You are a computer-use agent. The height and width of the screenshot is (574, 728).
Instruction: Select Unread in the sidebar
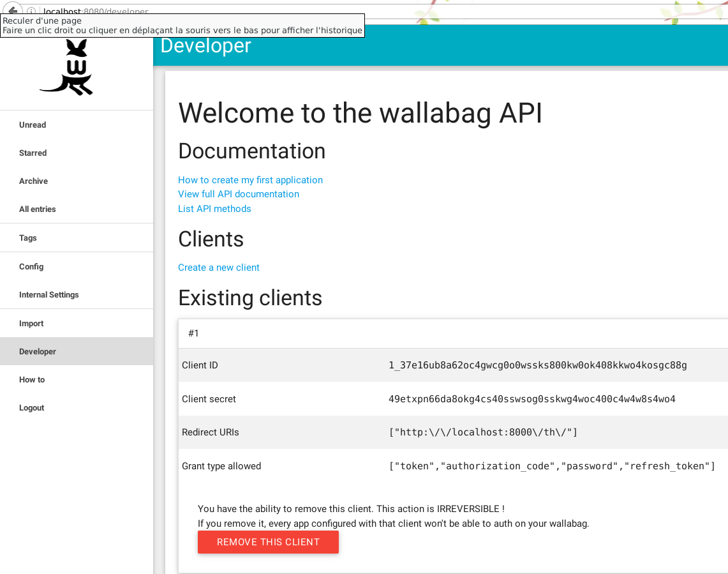tap(33, 125)
